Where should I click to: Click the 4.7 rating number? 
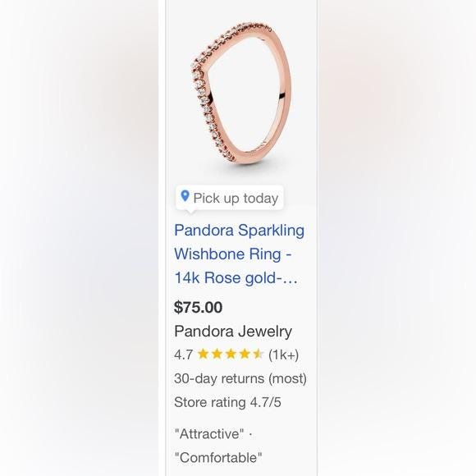183,355
